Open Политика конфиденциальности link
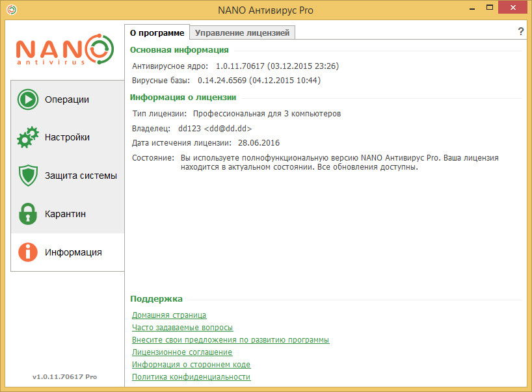This screenshot has height=392, width=532. (x=191, y=377)
